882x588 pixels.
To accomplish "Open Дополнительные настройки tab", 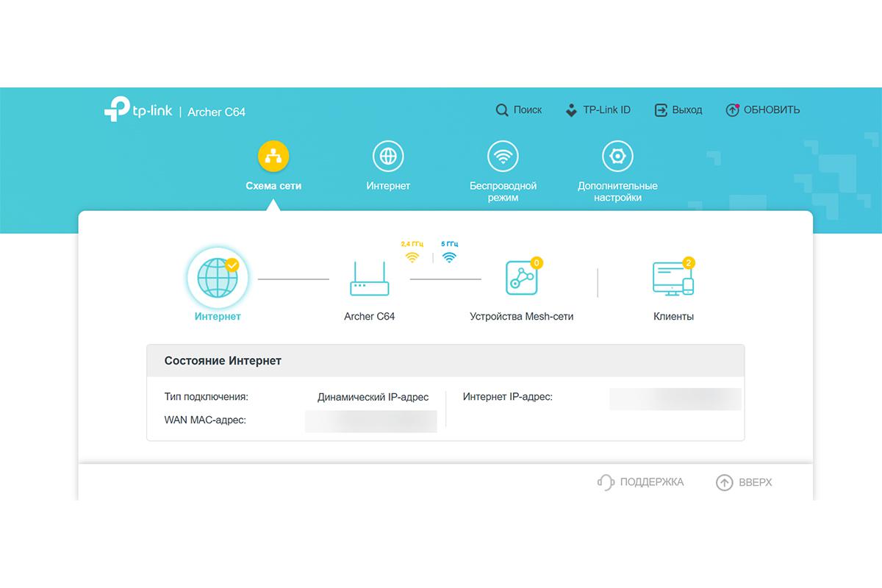I will pyautogui.click(x=617, y=157).
